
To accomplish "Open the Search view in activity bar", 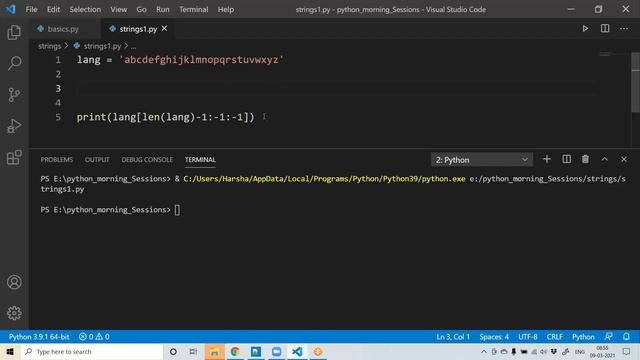I will point(14,63).
